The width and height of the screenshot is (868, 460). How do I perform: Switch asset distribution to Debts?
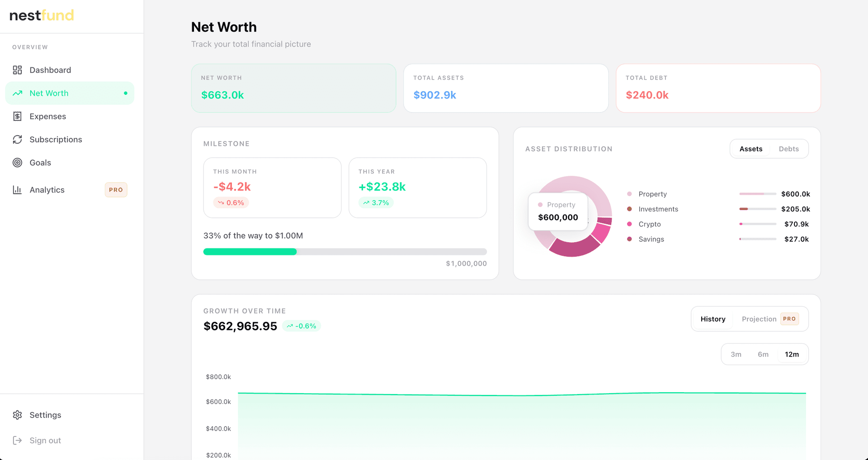pos(788,149)
